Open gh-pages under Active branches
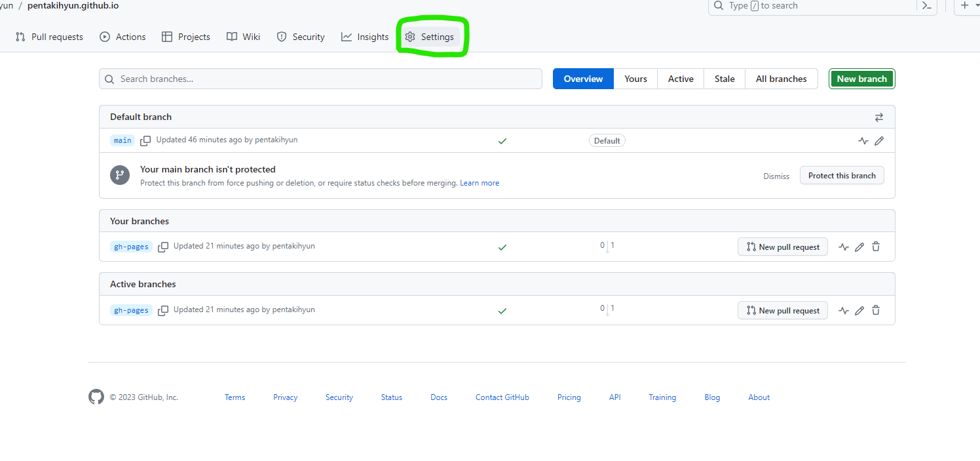 coord(131,310)
